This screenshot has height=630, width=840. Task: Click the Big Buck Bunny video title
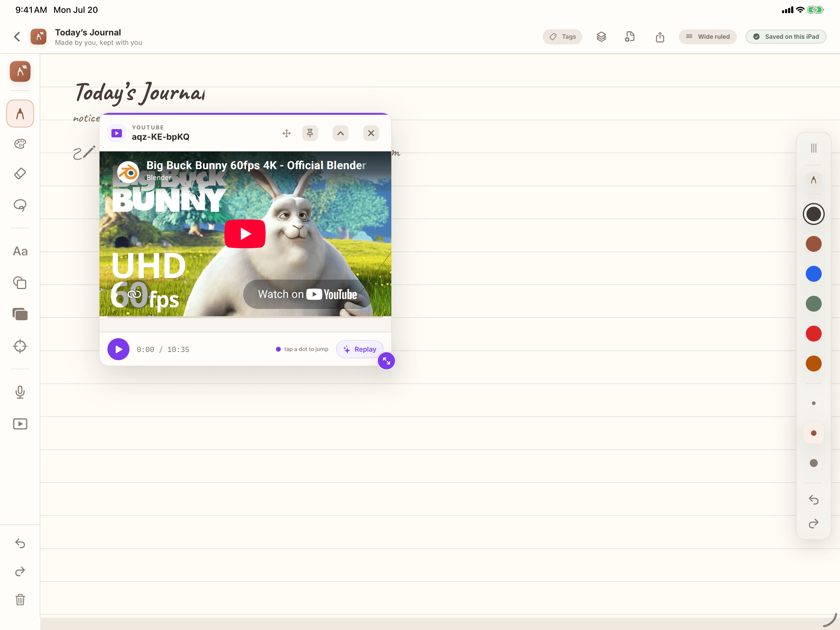click(x=256, y=165)
